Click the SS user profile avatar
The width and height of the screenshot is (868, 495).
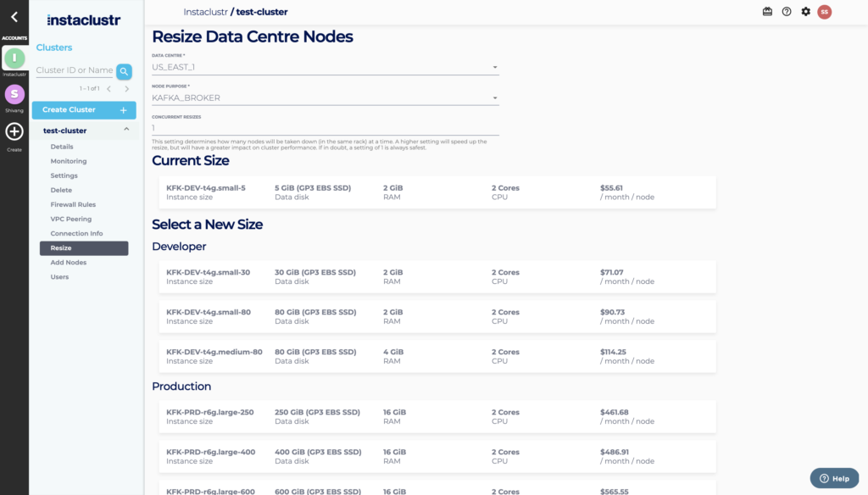(824, 12)
